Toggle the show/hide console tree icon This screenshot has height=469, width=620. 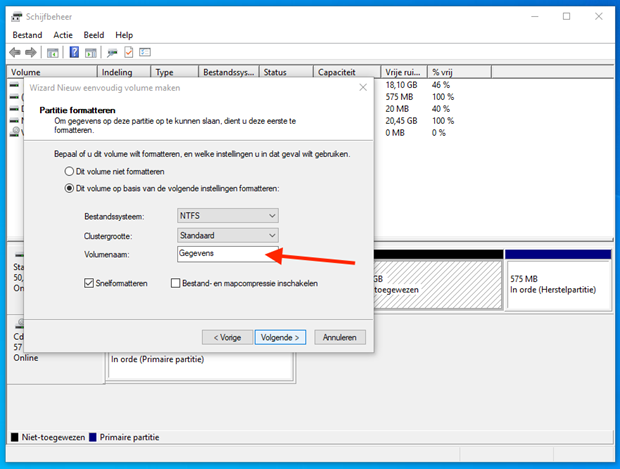point(53,52)
